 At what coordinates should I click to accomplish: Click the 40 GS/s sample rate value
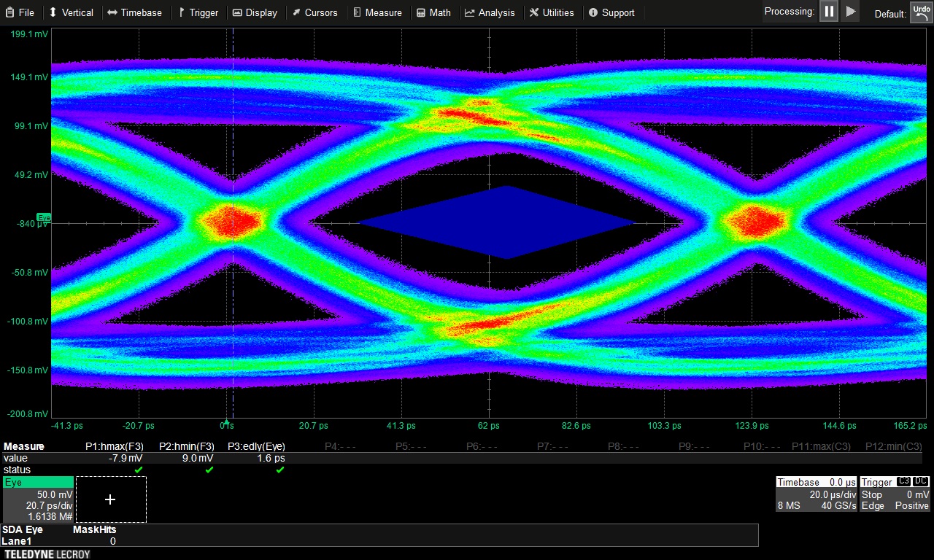[838, 505]
